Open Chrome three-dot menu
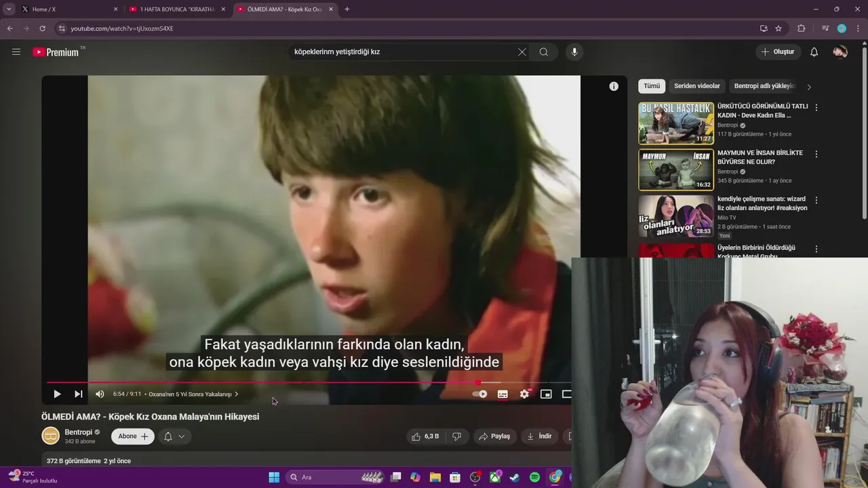This screenshot has height=488, width=868. (x=859, y=28)
